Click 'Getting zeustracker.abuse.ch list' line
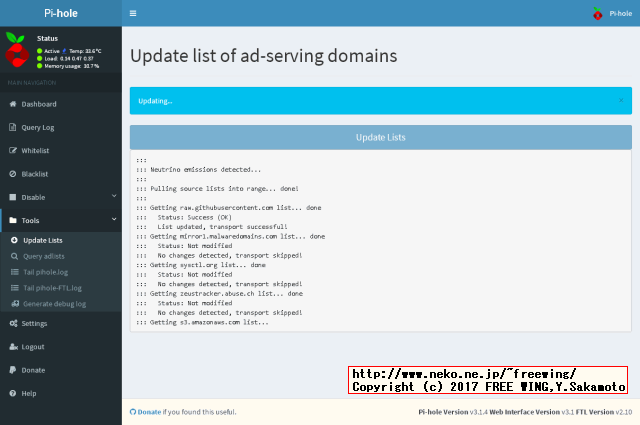The image size is (640, 425). [219, 294]
